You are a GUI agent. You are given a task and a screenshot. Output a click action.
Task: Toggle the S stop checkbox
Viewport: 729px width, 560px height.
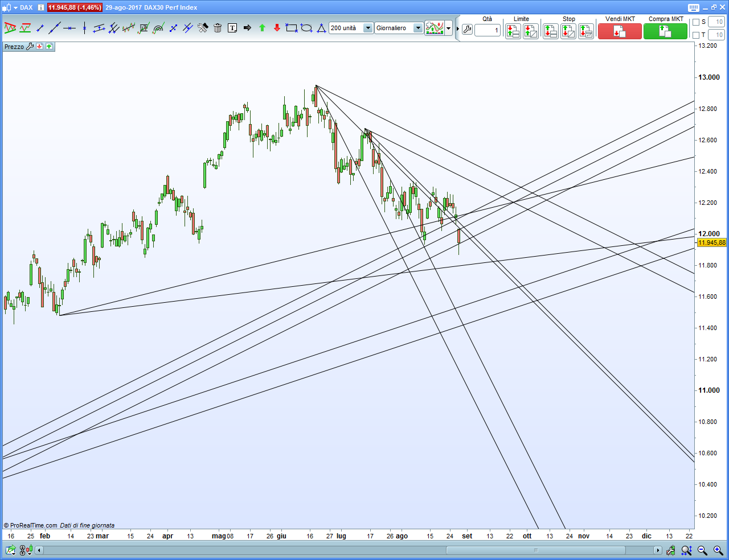[x=695, y=22]
